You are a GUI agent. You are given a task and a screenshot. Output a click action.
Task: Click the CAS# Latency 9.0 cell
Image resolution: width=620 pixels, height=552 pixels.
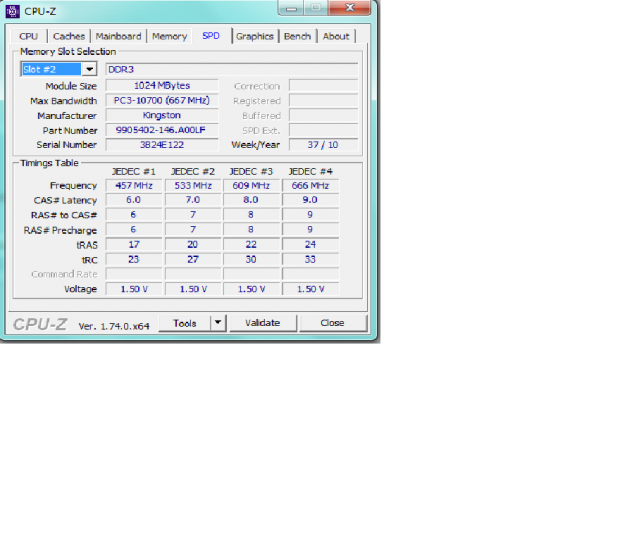(310, 200)
